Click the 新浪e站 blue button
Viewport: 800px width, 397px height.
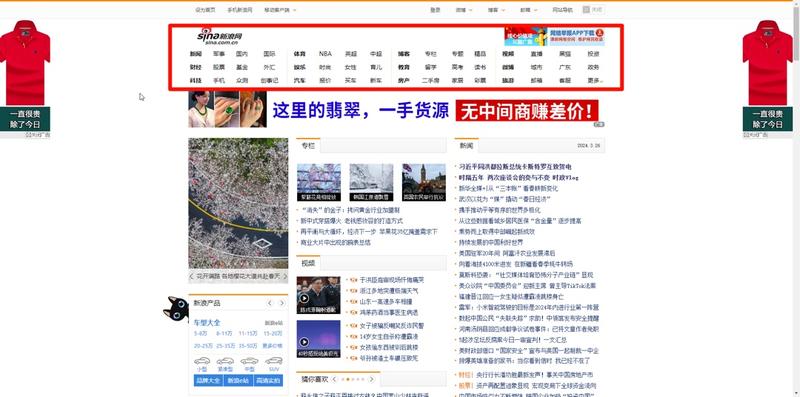point(238,381)
